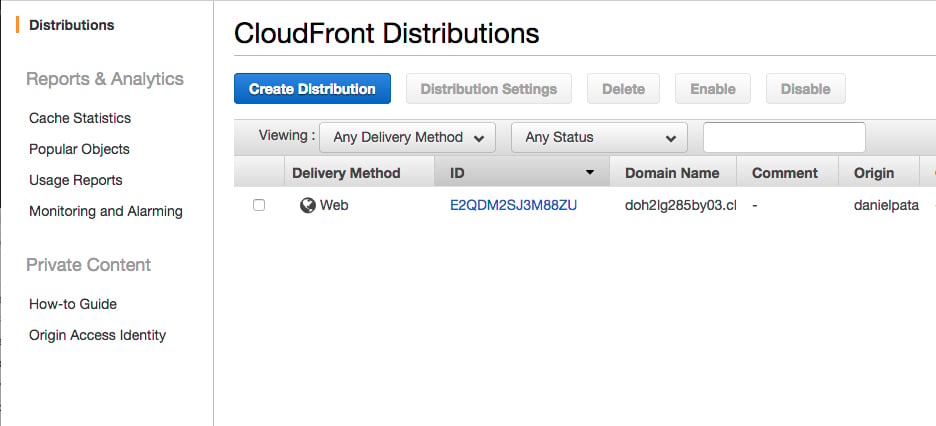Open distribution link E2QDM2SJ3M88ZU
The width and height of the screenshot is (936, 426).
[513, 206]
